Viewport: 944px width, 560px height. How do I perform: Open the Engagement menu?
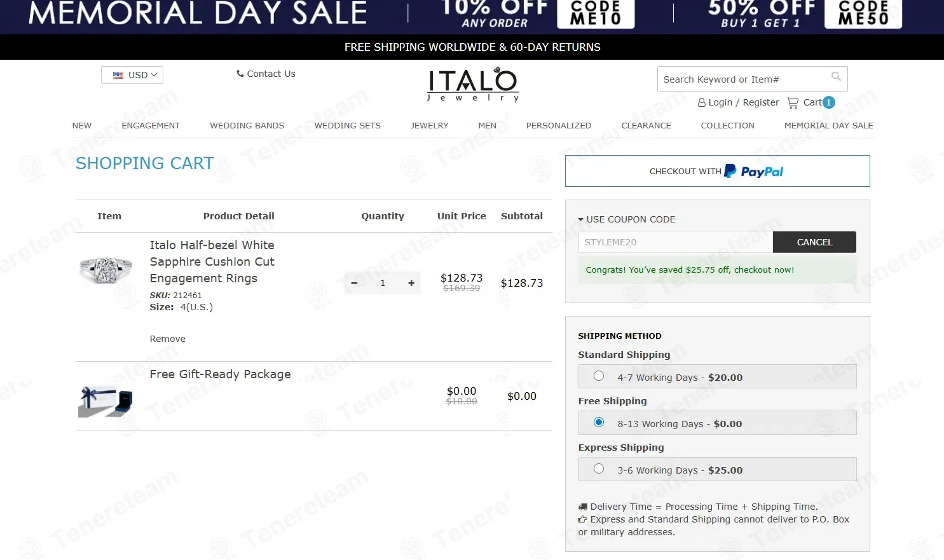click(x=151, y=125)
